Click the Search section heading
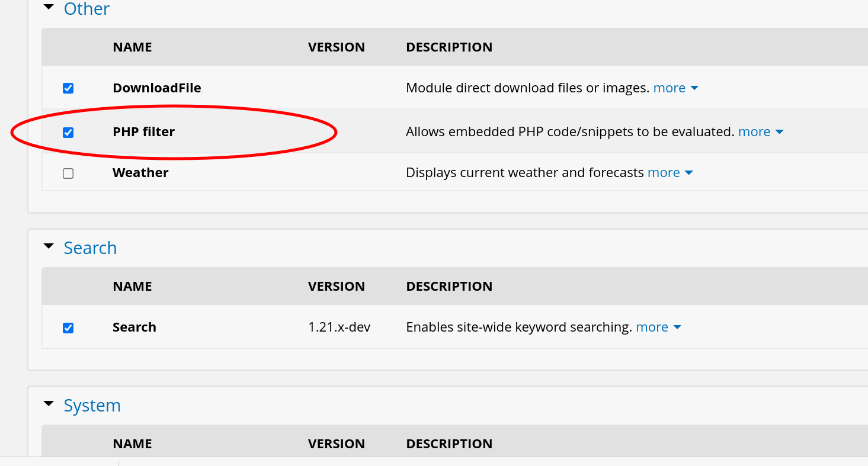The image size is (868, 466). click(x=90, y=248)
